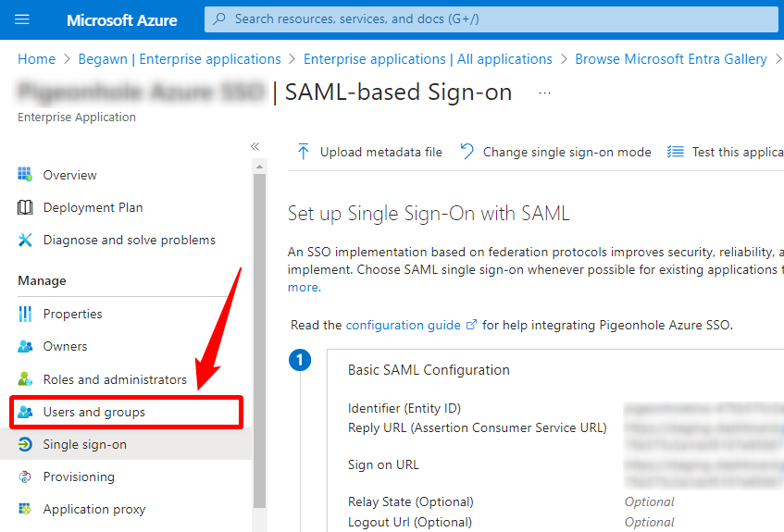Select Single sign-on menu item

coord(84,444)
